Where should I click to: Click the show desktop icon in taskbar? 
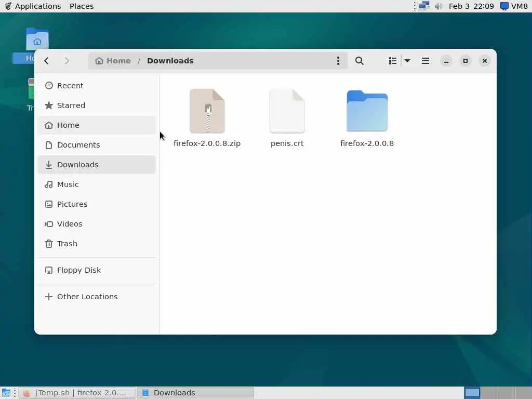6,393
